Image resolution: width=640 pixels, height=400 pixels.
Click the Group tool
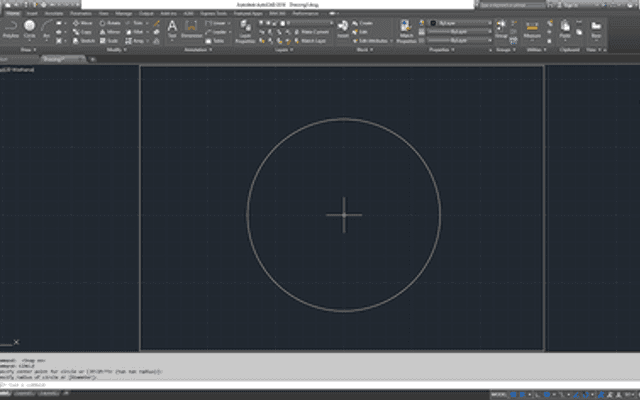click(x=501, y=29)
